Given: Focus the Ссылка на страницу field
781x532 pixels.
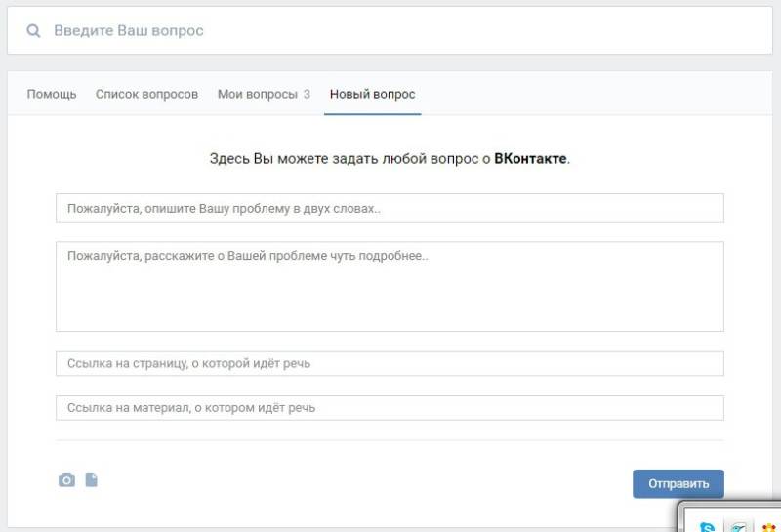Looking at the screenshot, I should point(390,363).
